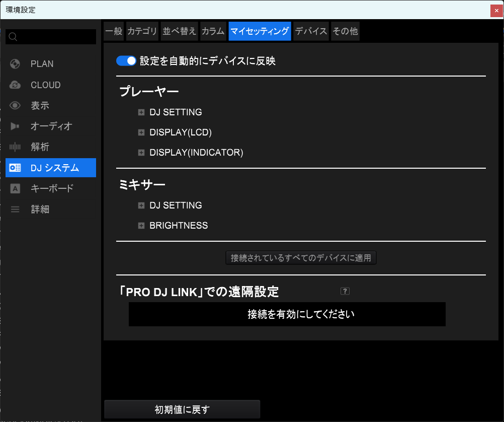Open the 並べ替え tab
This screenshot has height=422, width=504.
(179, 31)
